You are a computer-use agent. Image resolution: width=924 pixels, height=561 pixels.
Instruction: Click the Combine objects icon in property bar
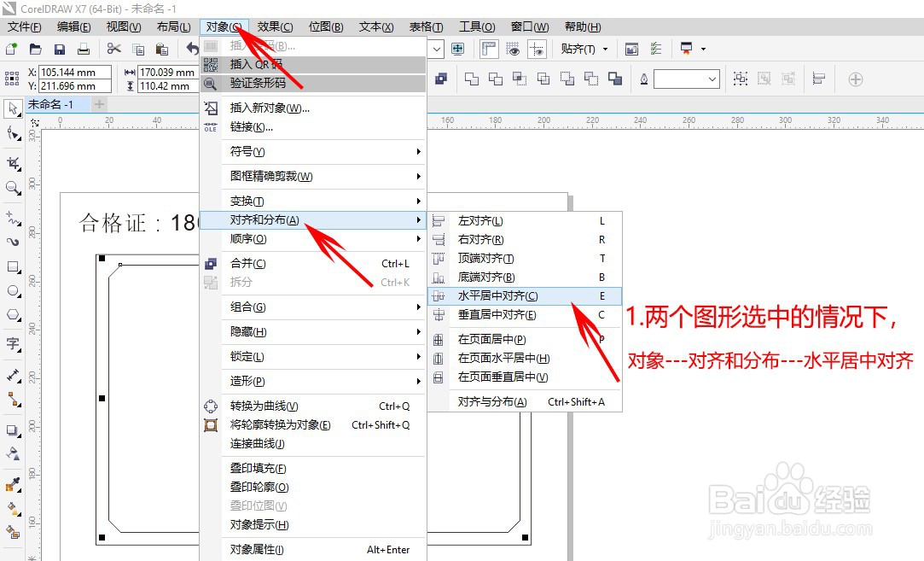pos(441,79)
